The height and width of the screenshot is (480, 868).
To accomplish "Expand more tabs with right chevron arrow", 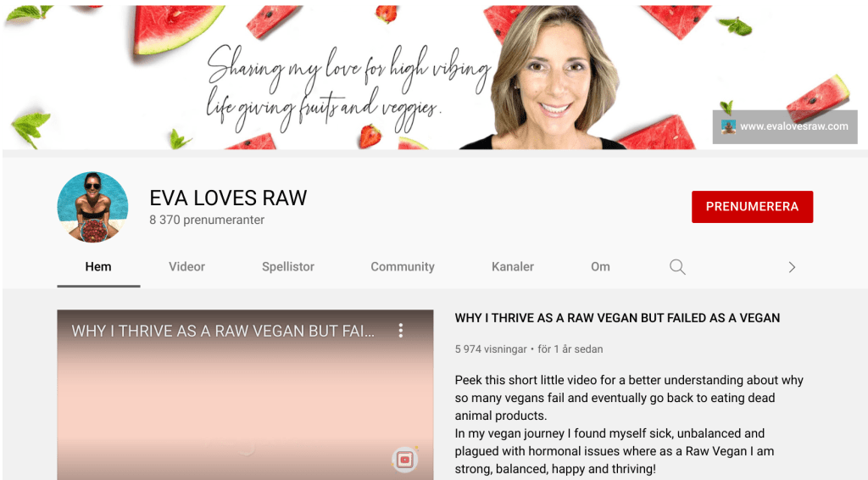I will [792, 267].
